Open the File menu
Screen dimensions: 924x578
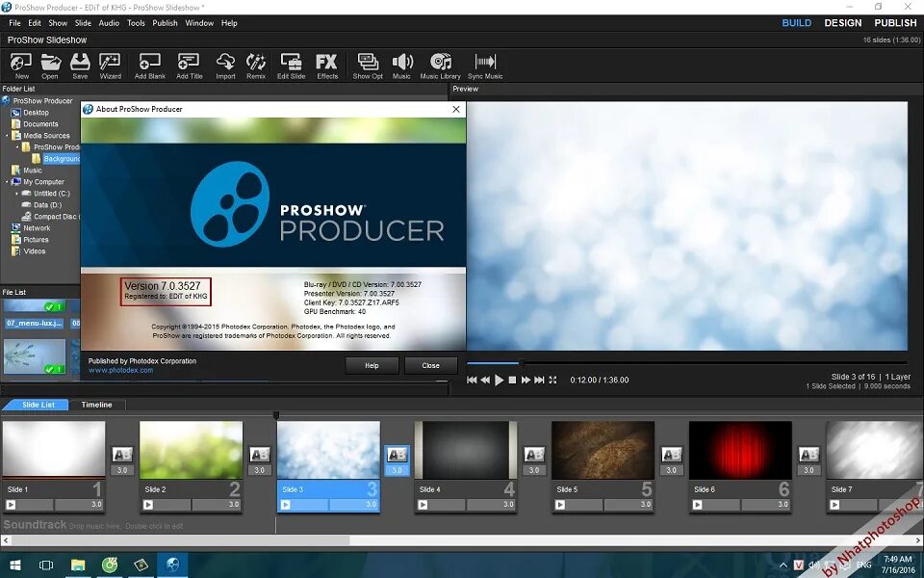tap(14, 23)
